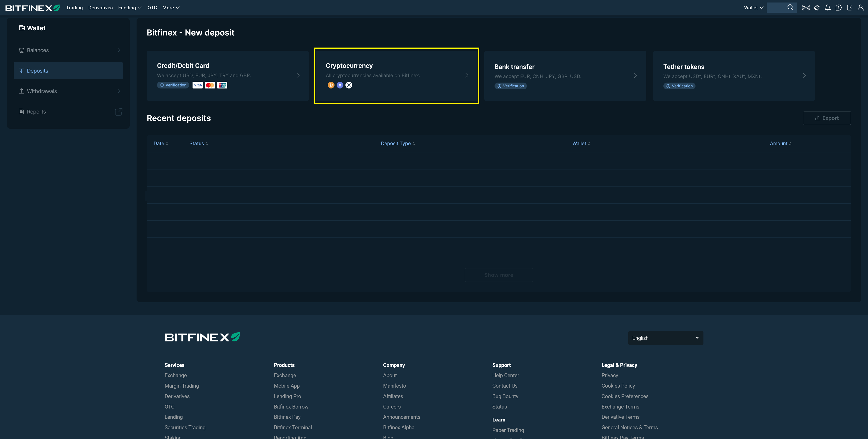Expand the Funding dropdown menu

click(130, 8)
